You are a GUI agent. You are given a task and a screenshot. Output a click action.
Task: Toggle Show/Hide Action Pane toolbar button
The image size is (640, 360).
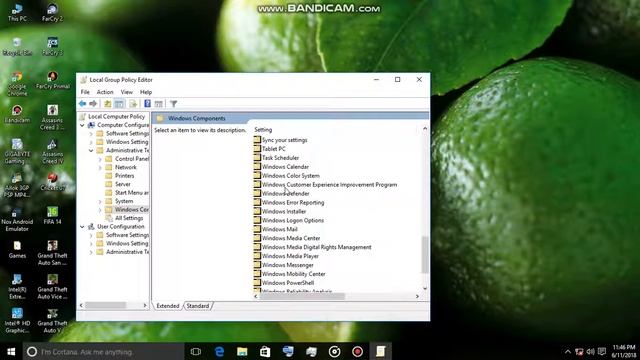click(159, 104)
